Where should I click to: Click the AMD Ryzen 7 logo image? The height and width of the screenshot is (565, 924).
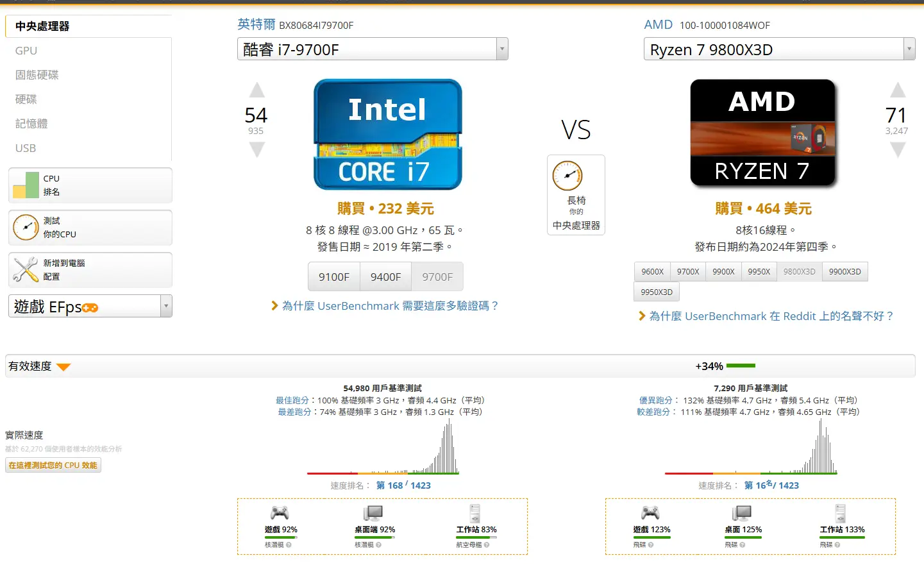[762, 133]
